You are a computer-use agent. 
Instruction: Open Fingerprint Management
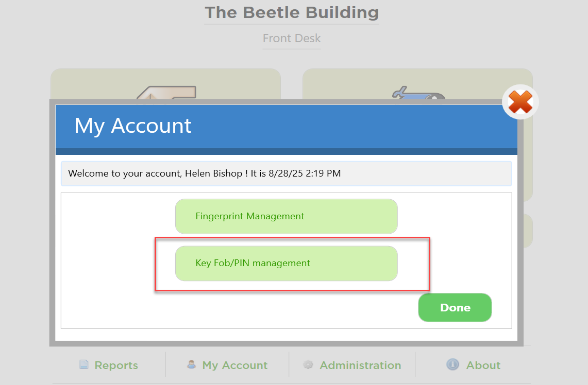(286, 216)
